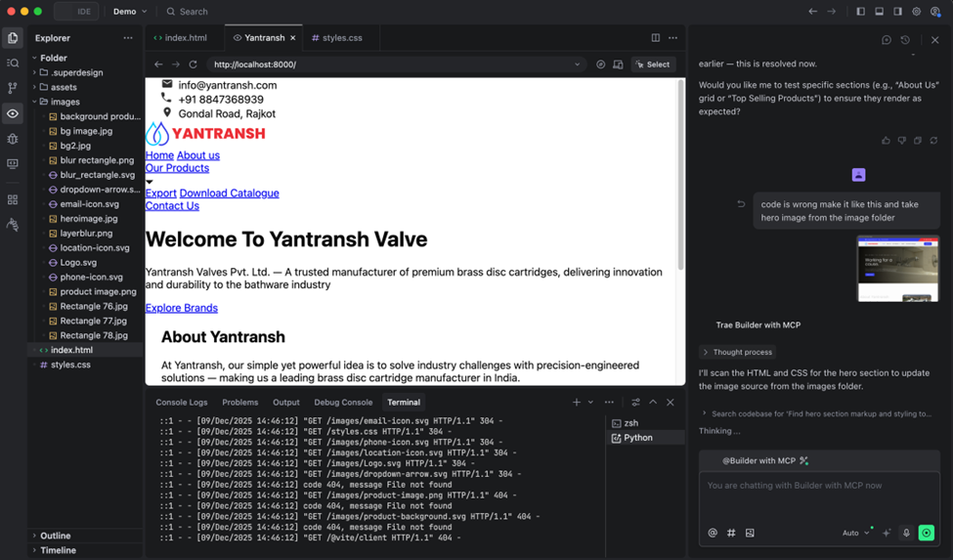Reload the localhost preview page
Screen dimensions: 953x560
click(x=194, y=65)
